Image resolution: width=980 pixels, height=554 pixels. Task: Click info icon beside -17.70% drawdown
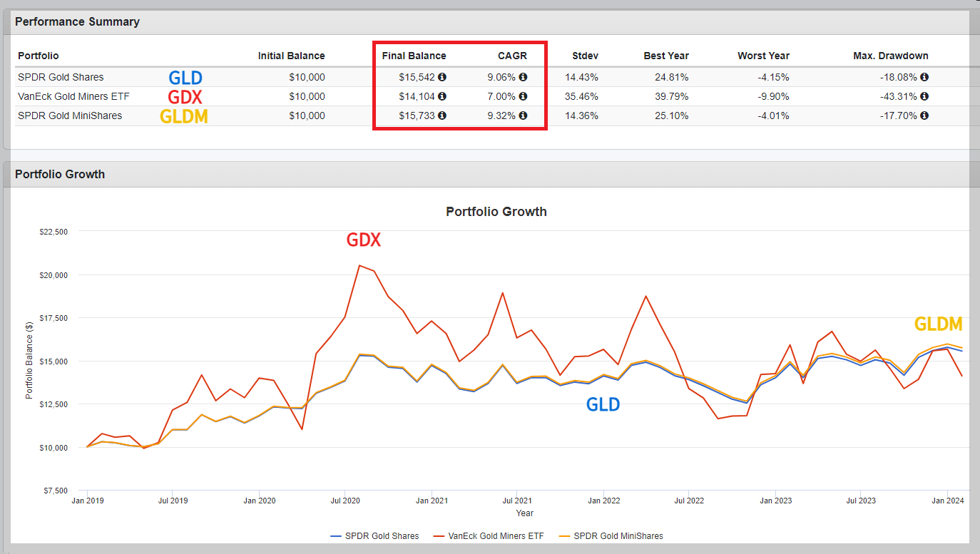pyautogui.click(x=924, y=116)
